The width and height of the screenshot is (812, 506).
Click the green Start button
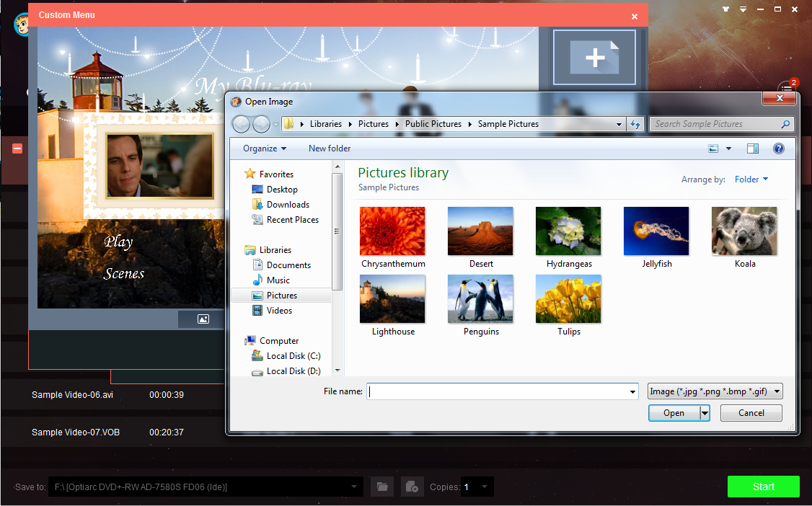pyautogui.click(x=763, y=487)
